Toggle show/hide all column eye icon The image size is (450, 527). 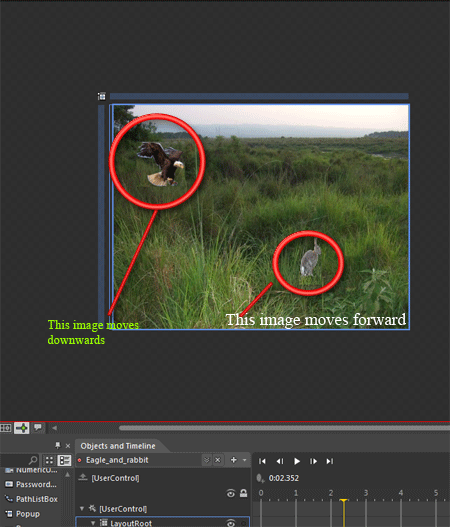click(x=231, y=493)
